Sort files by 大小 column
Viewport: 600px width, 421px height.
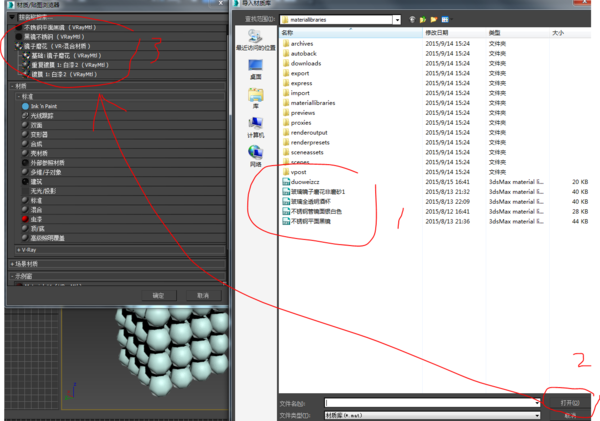click(570, 33)
